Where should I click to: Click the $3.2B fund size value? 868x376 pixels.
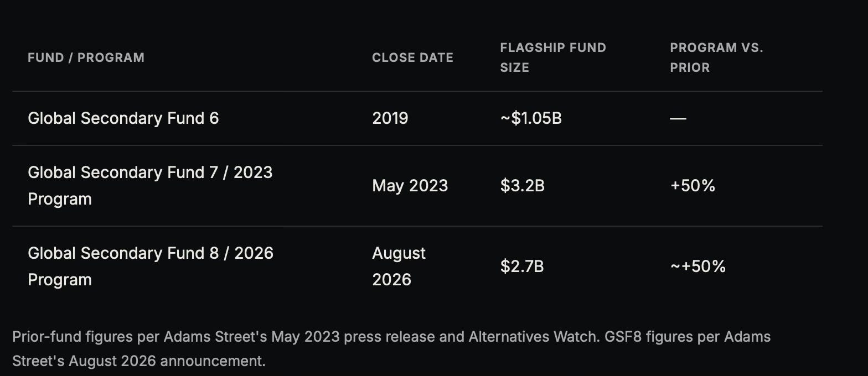(x=523, y=186)
